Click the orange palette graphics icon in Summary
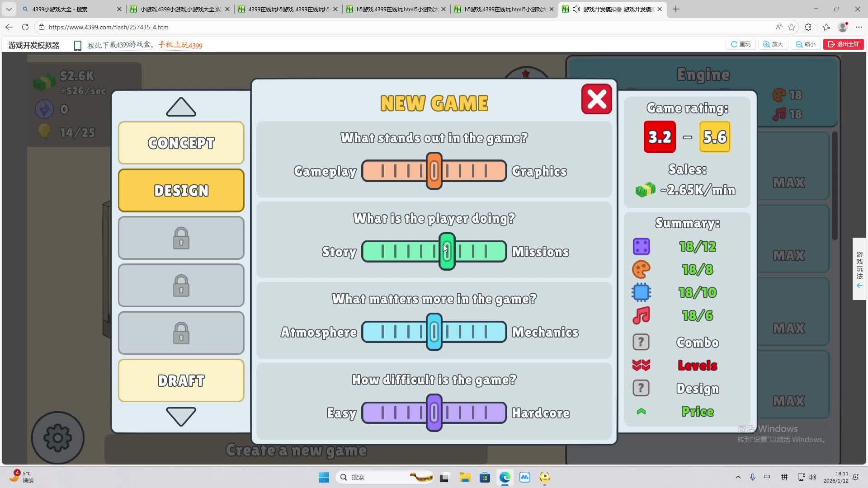868x488 pixels. [x=641, y=270]
